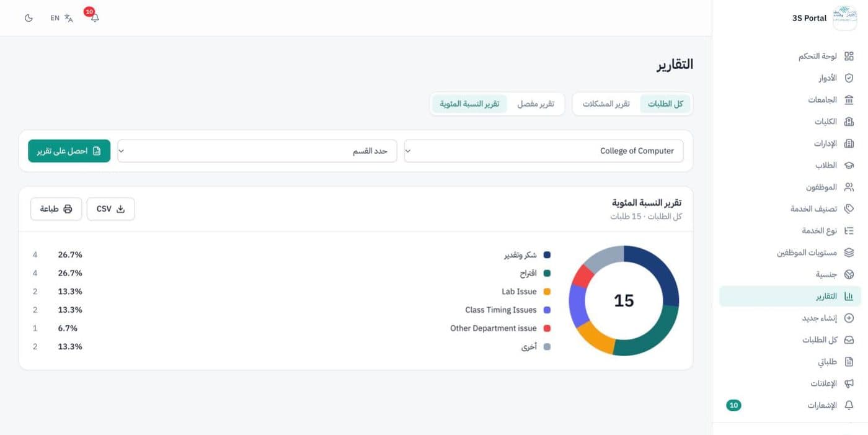The height and width of the screenshot is (435, 868).
Task: Open the حدد القسم department dropdown
Action: pyautogui.click(x=257, y=151)
